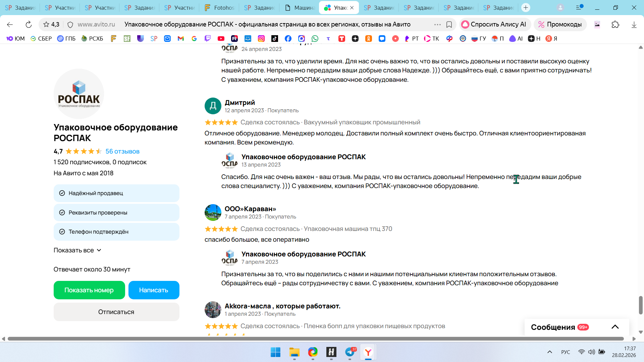644x362 pixels.
Task: Switch to the Машина browser tab
Action: tap(300, 7)
